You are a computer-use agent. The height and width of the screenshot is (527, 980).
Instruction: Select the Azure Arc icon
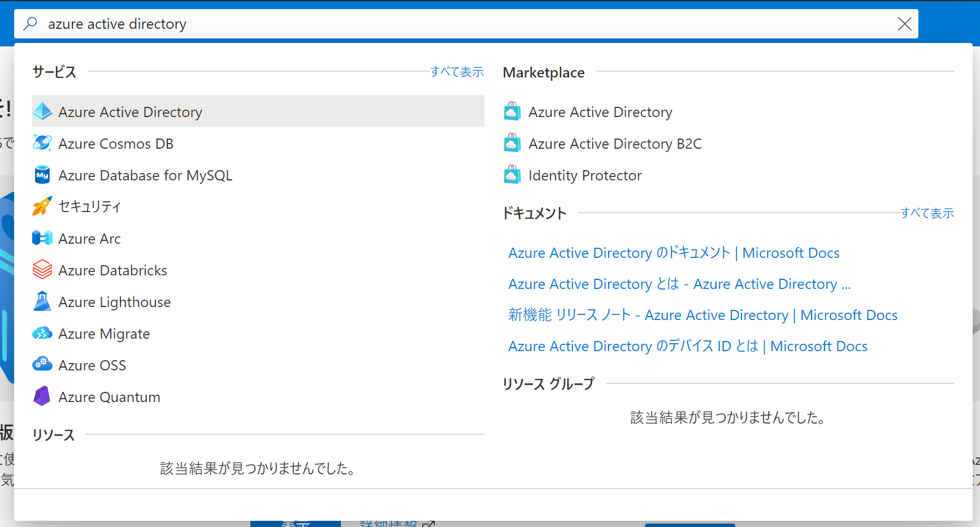[x=42, y=238]
